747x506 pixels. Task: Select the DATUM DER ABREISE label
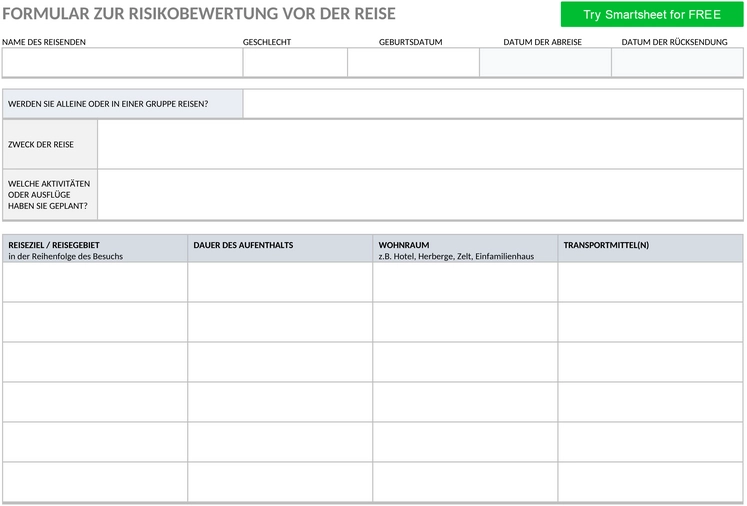543,42
